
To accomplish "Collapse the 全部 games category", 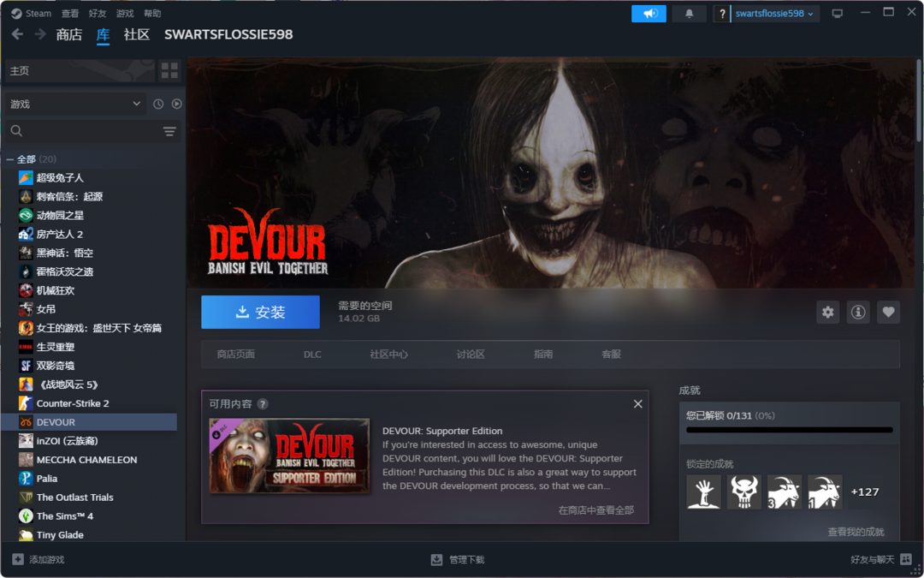I will [10, 159].
